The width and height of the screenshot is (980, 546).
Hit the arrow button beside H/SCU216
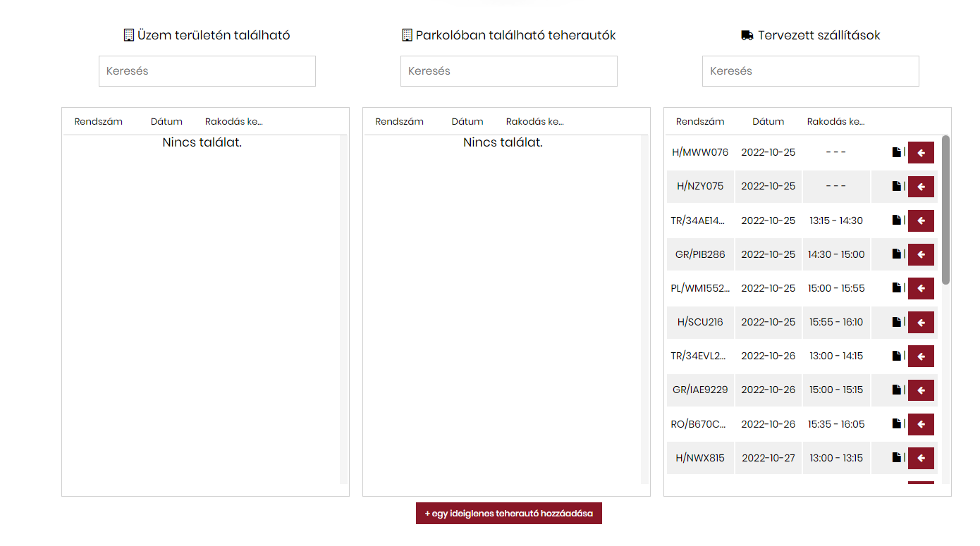(x=921, y=322)
